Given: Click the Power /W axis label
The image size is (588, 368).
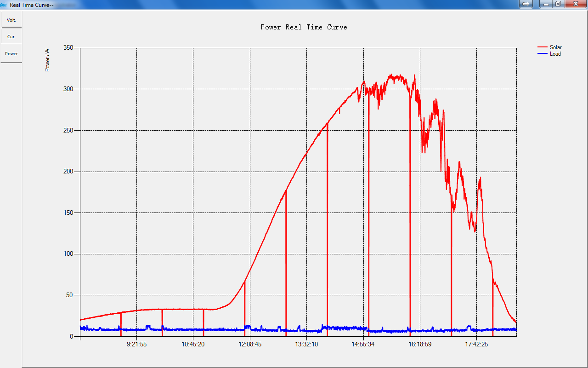Looking at the screenshot, I should tap(47, 60).
